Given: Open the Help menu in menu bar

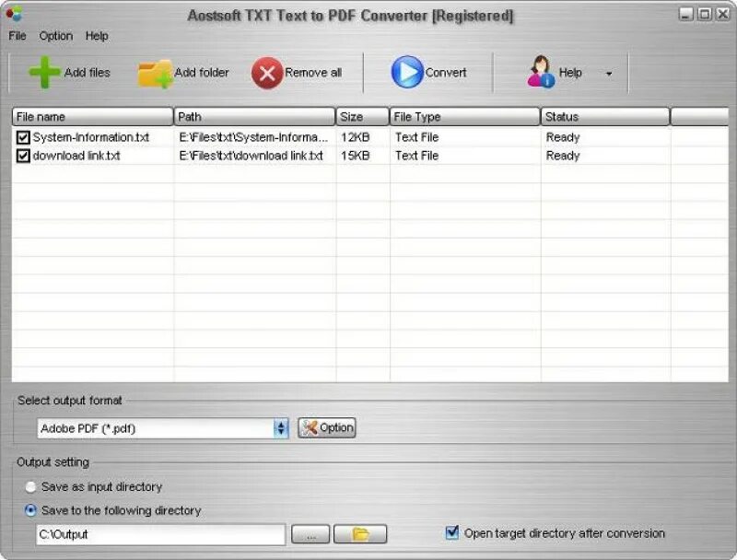Looking at the screenshot, I should (97, 36).
